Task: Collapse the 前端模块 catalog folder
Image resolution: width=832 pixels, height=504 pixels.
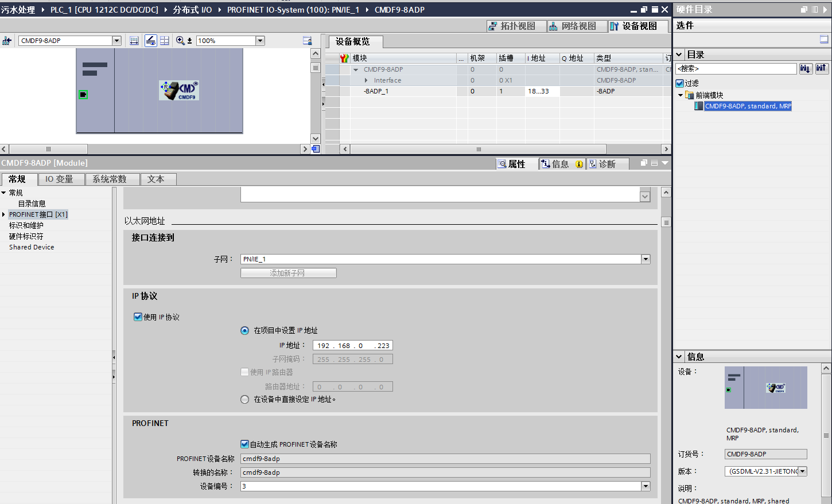Action: tap(681, 95)
